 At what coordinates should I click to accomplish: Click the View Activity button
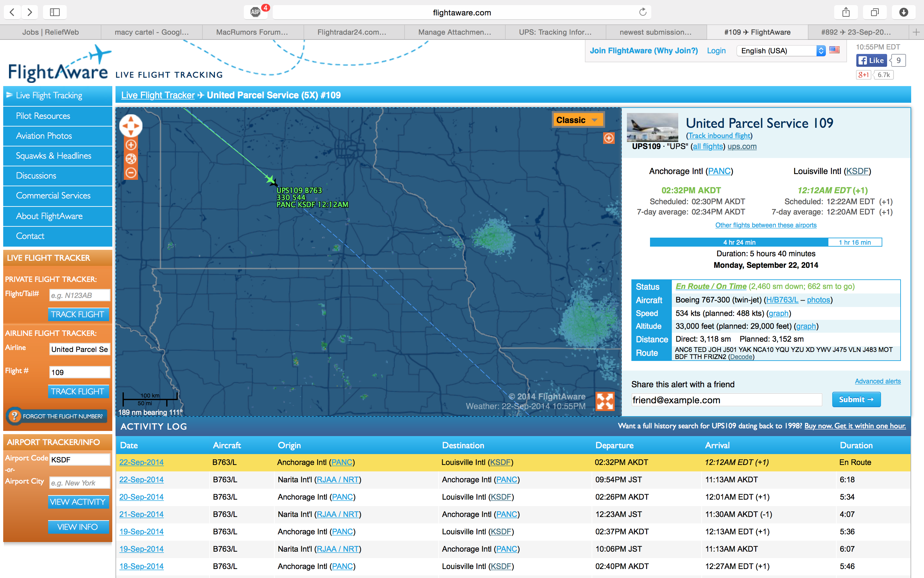click(x=78, y=502)
